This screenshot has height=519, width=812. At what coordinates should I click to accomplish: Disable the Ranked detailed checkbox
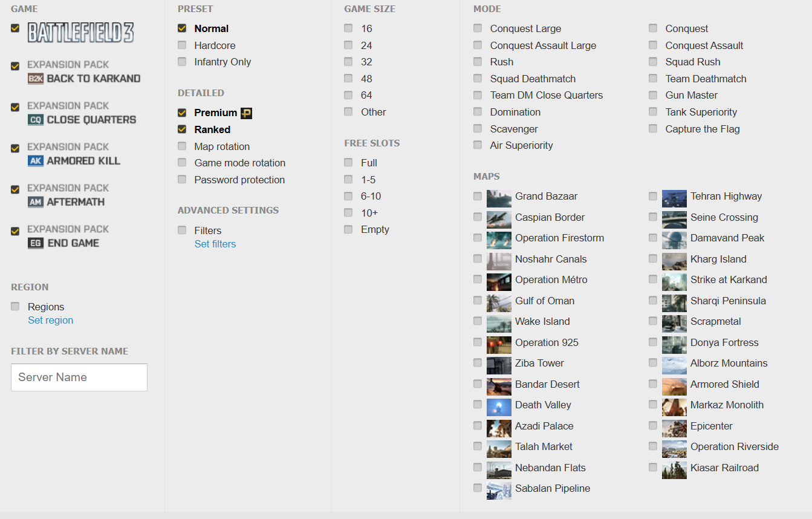[182, 129]
